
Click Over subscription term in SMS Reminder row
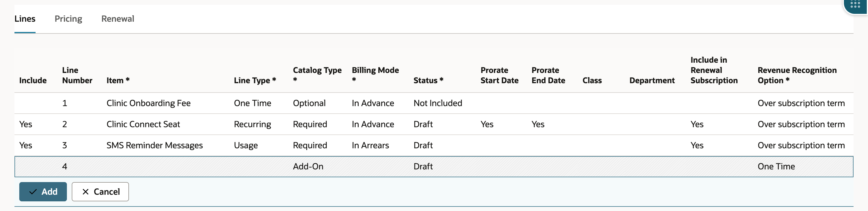point(801,145)
